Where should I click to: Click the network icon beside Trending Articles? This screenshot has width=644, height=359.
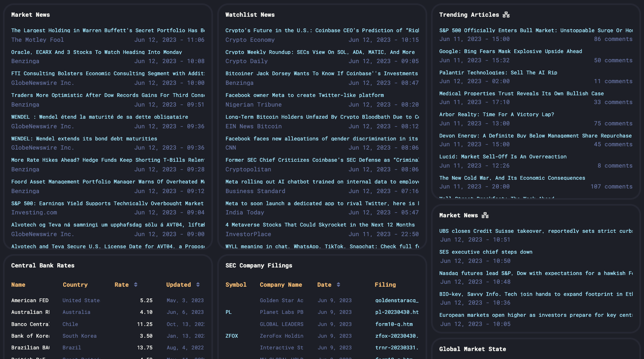point(506,15)
